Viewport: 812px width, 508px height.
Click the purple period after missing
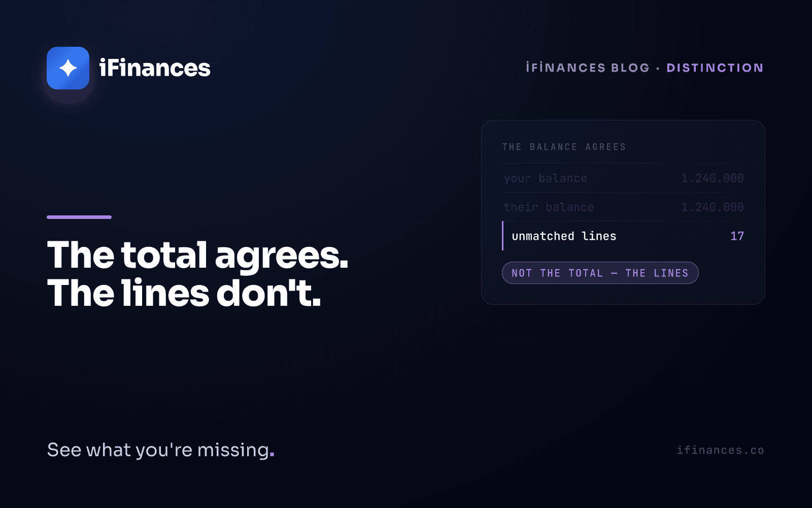click(x=272, y=455)
